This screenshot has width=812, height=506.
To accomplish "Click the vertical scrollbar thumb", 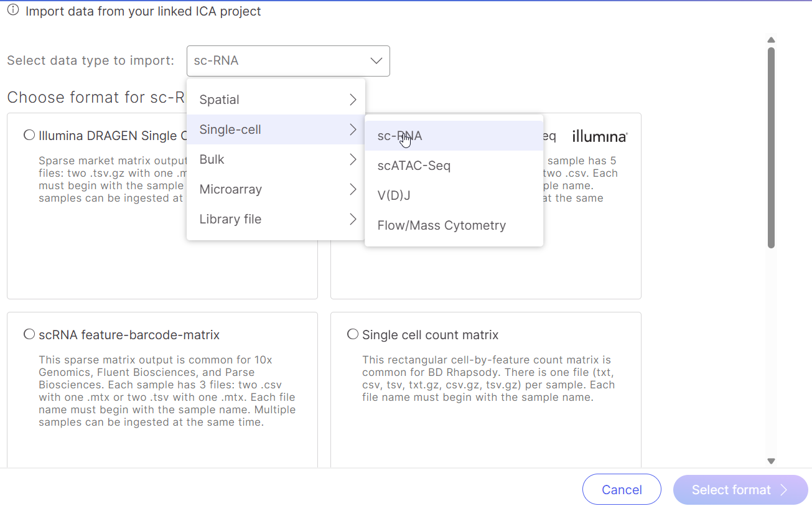I will click(x=771, y=148).
